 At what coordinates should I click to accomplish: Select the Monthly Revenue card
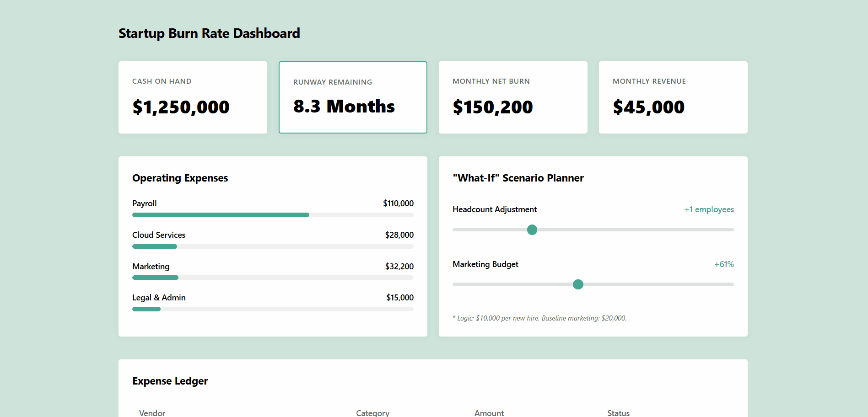[x=673, y=97]
